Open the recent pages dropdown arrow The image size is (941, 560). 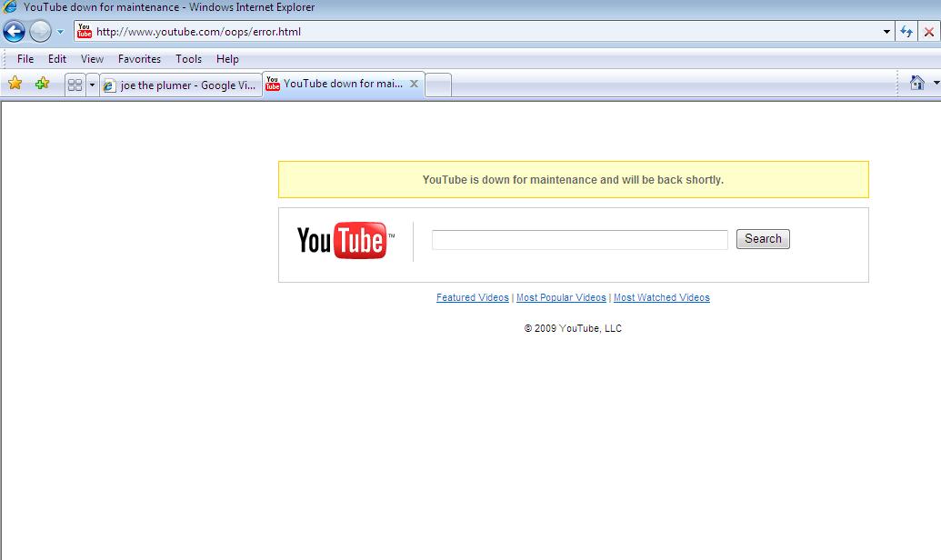[60, 32]
